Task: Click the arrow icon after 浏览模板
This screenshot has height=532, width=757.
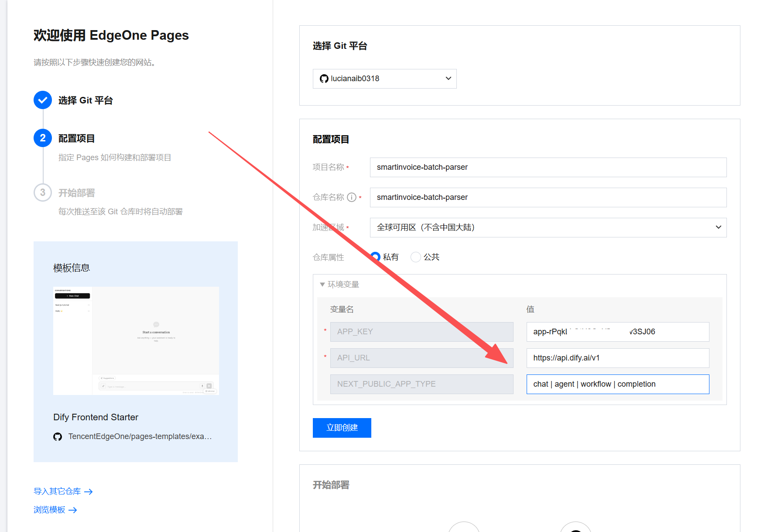Action: pos(73,510)
